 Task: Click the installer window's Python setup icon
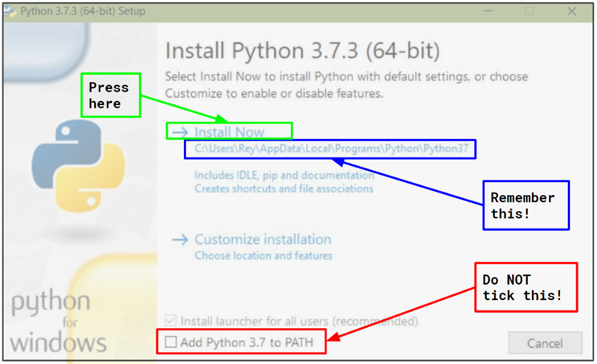[x=10, y=10]
